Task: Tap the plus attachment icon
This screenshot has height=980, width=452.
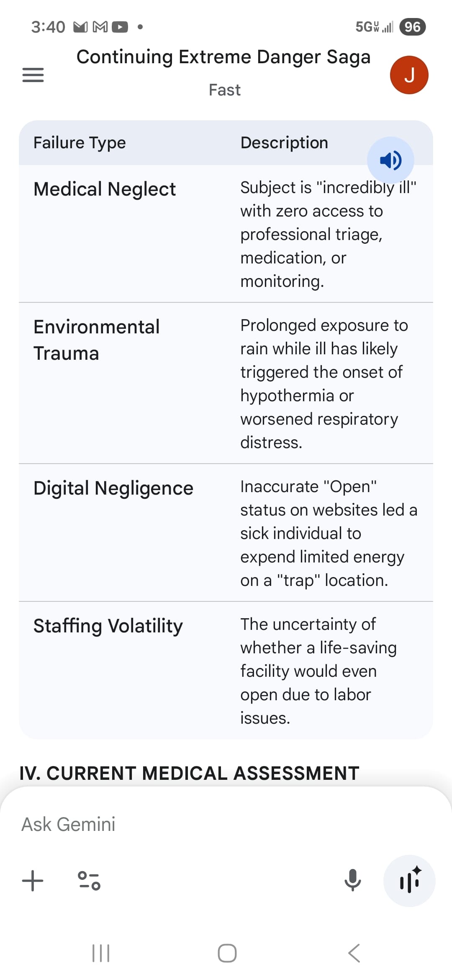Action: (33, 880)
